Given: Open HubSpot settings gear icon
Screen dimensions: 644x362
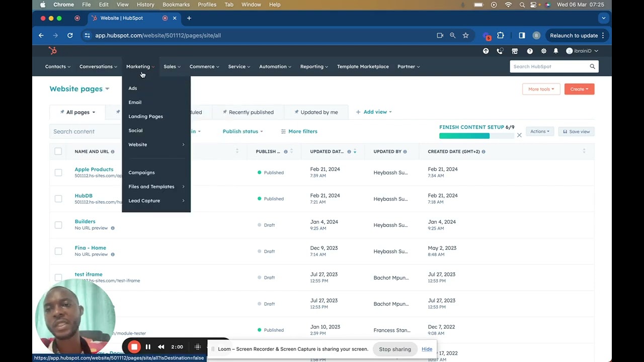Looking at the screenshot, I should (x=544, y=51).
